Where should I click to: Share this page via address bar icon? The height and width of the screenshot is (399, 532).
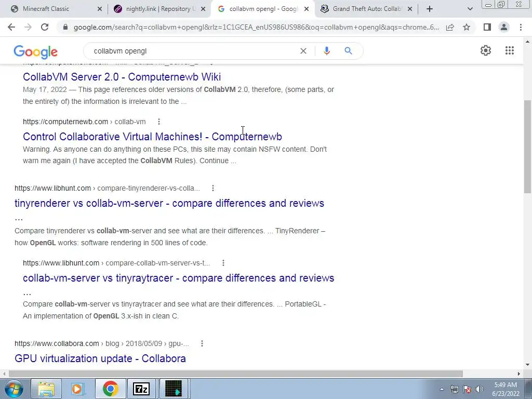[x=450, y=27]
